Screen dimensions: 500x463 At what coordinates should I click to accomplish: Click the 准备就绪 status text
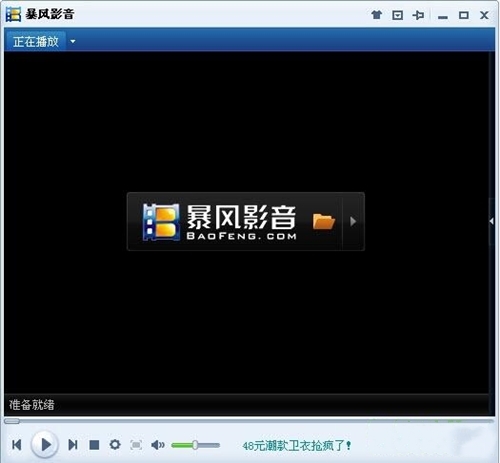point(32,405)
